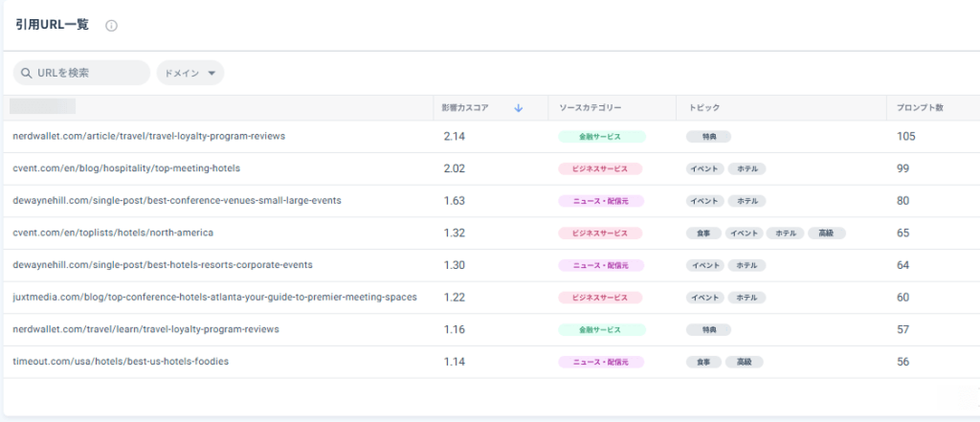The width and height of the screenshot is (980, 422).
Task: Click prompt count 60
Action: [903, 298]
